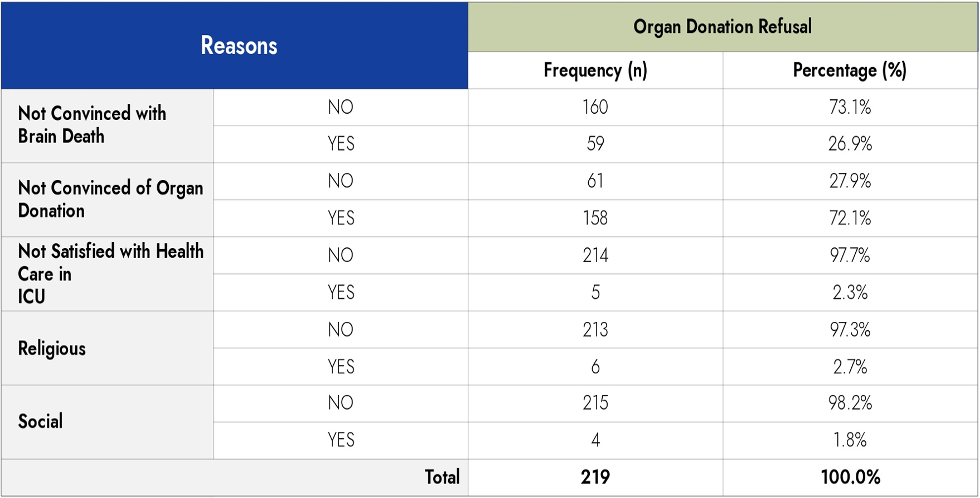Select the frequency value 160

[595, 108]
